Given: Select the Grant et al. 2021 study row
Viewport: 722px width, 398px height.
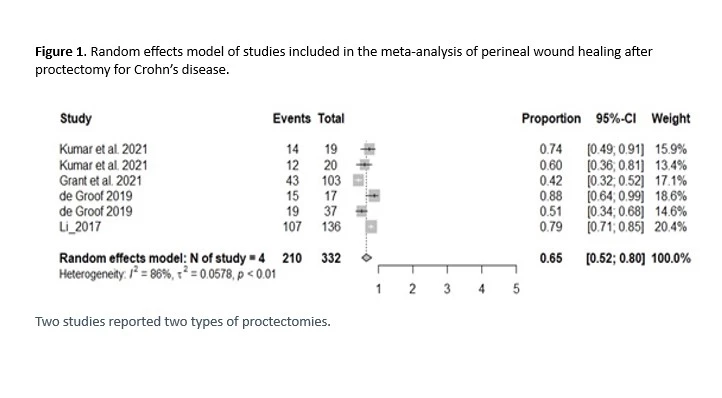Looking at the screenshot, I should pos(373,181).
